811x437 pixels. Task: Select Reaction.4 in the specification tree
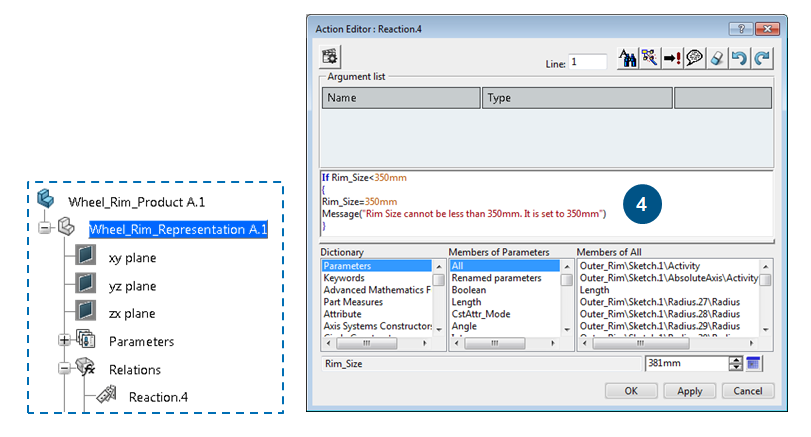click(x=158, y=397)
